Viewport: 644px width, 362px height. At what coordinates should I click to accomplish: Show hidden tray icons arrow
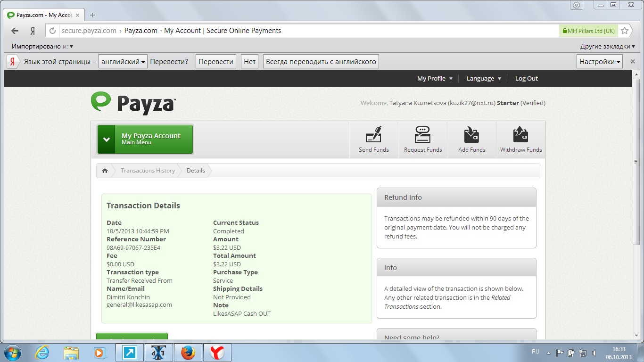(x=548, y=353)
